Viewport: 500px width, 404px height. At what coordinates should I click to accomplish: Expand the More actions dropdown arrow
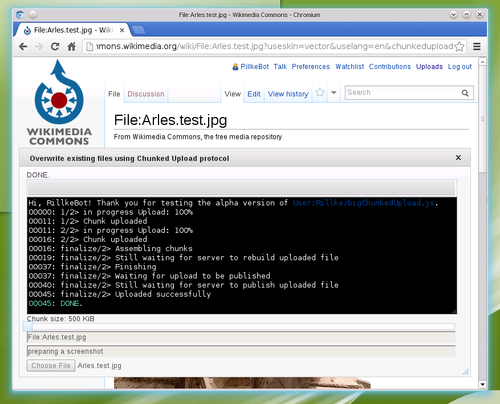pos(334,93)
